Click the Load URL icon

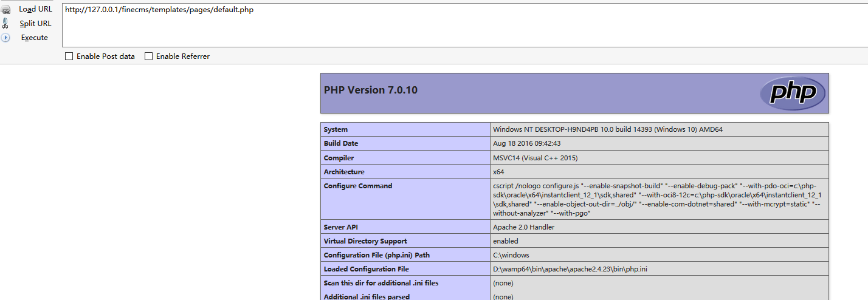[5, 10]
